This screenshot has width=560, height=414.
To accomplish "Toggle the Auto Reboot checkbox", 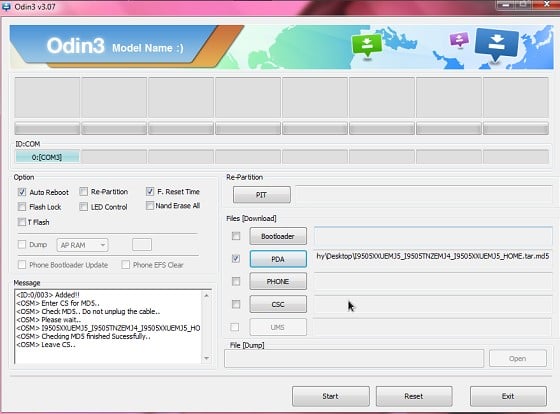I will click(22, 192).
